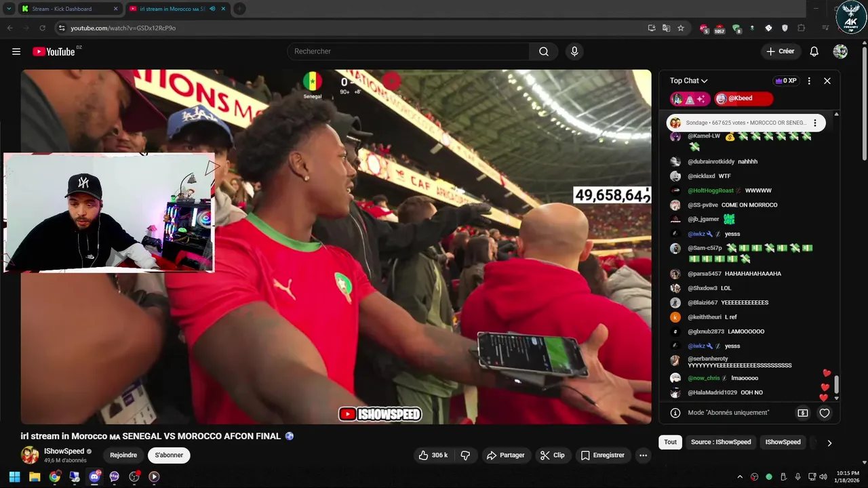The height and width of the screenshot is (488, 868).
Task: Click the 0 XP badge in chat header
Action: [786, 81]
